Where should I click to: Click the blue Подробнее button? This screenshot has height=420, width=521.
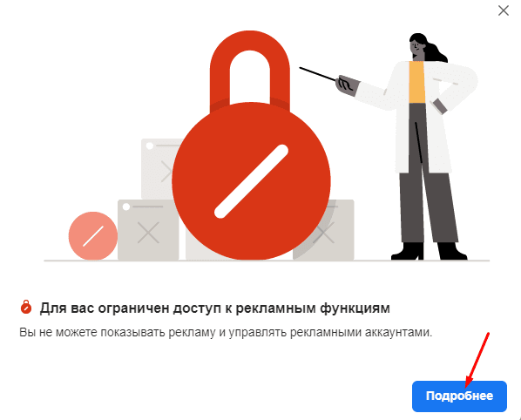pos(459,396)
